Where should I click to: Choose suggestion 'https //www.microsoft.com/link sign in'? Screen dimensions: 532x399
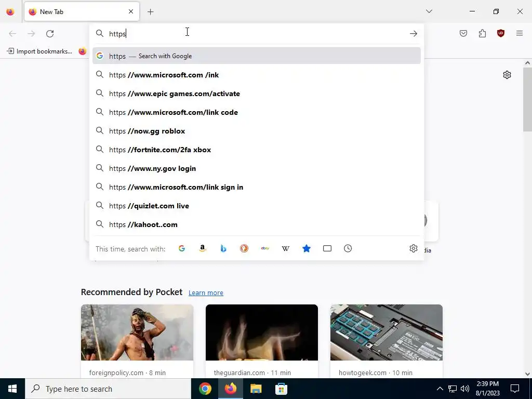pos(257,187)
